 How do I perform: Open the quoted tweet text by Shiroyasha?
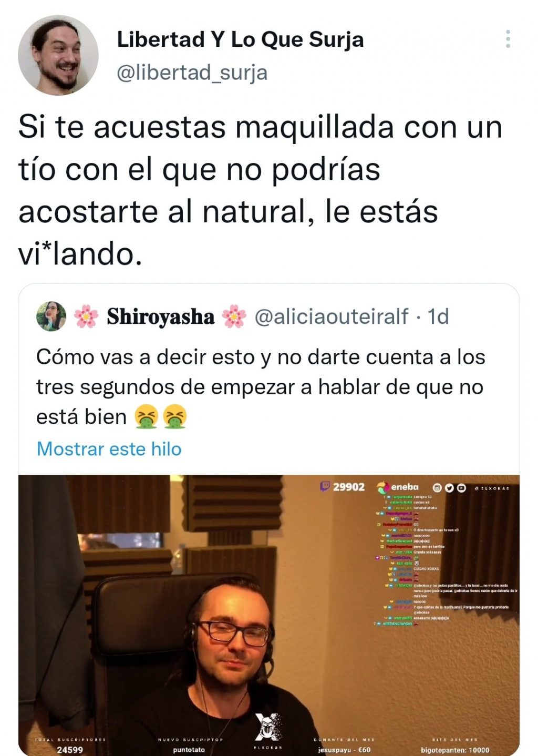pyautogui.click(x=261, y=387)
